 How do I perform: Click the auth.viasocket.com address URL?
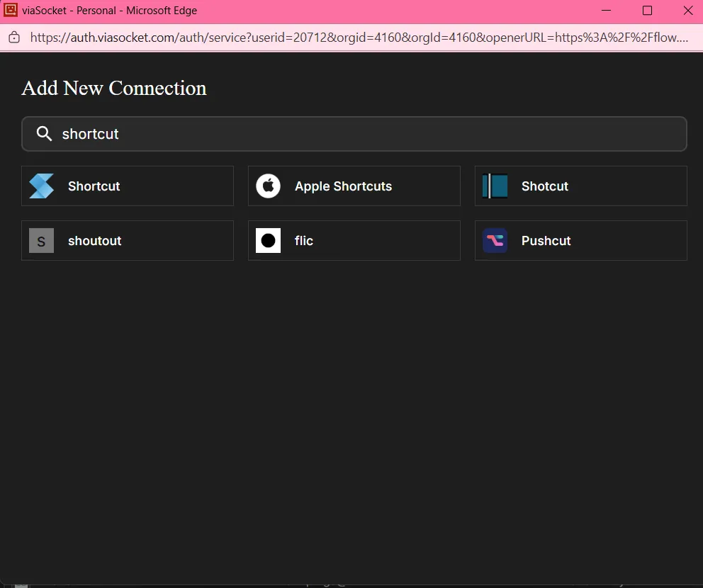click(x=359, y=38)
